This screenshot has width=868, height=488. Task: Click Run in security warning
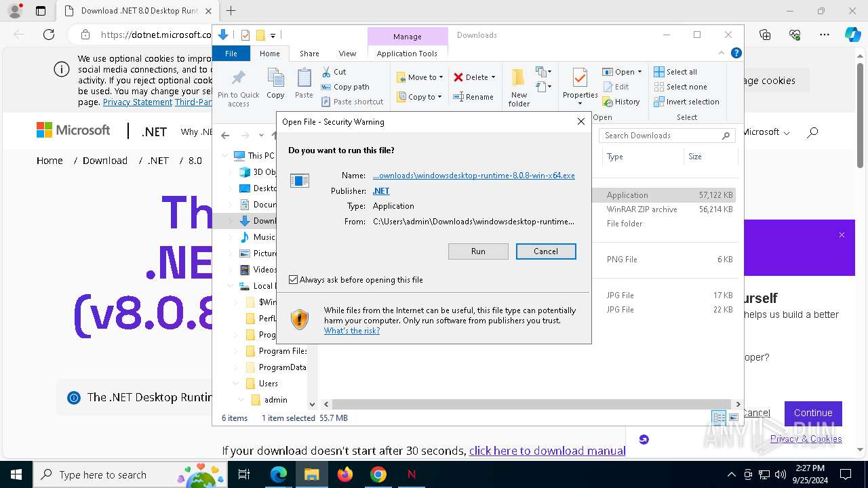478,251
